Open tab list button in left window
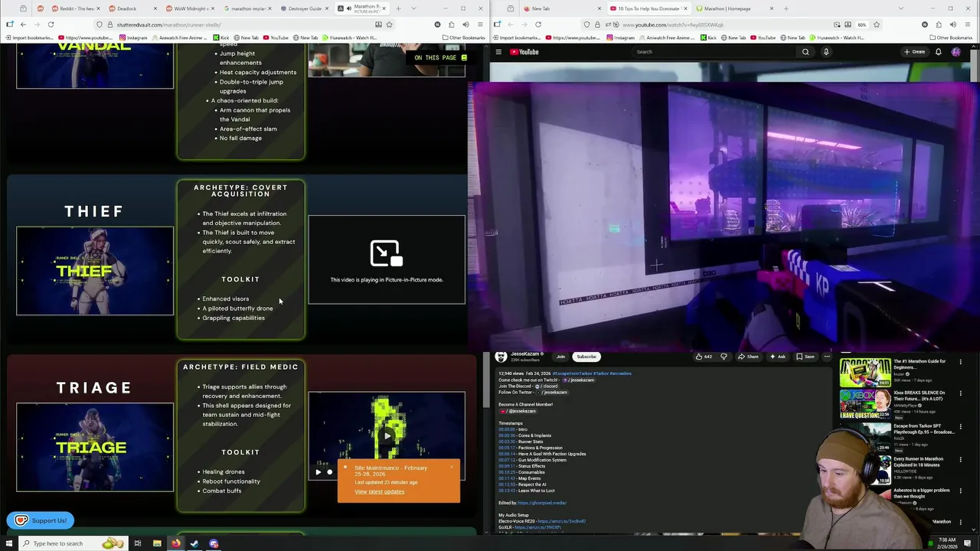Viewport: 980px width, 551px height. (x=414, y=8)
